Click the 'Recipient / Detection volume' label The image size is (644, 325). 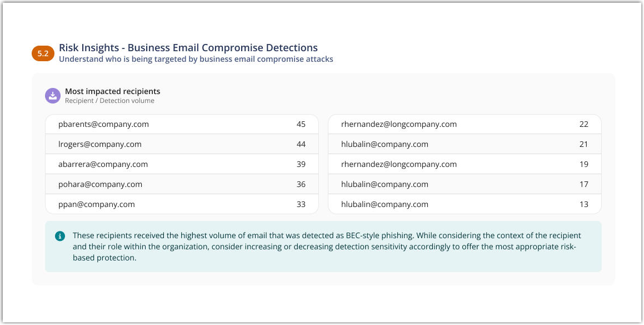[x=109, y=101]
